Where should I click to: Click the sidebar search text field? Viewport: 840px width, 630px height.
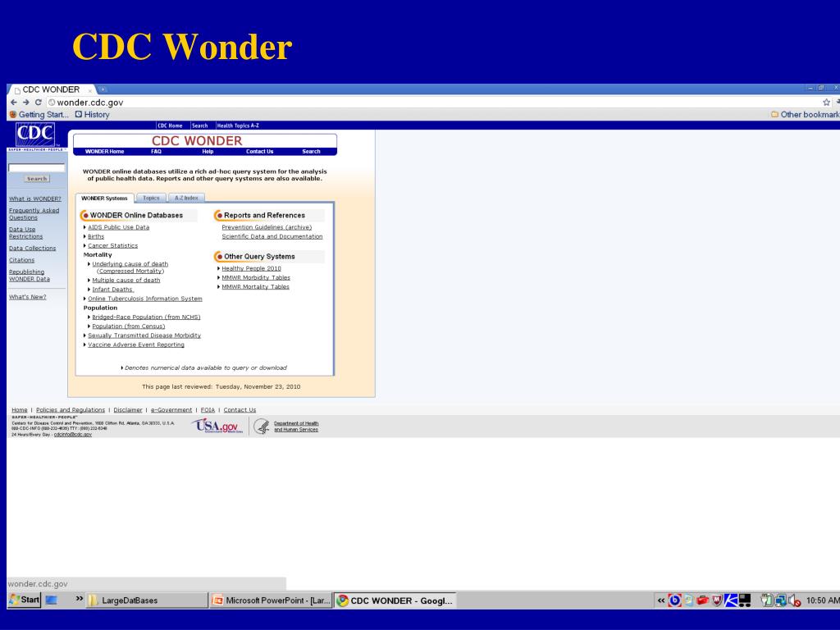click(36, 167)
